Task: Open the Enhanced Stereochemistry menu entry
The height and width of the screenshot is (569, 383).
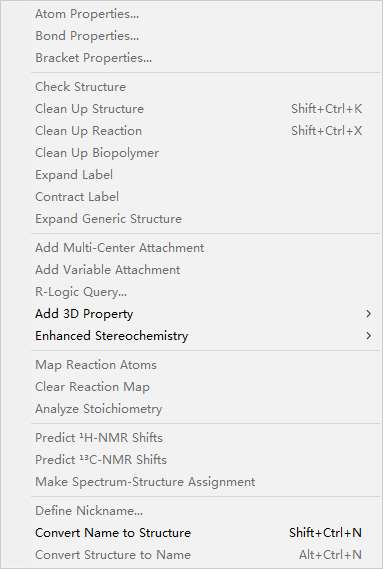Action: (x=205, y=336)
